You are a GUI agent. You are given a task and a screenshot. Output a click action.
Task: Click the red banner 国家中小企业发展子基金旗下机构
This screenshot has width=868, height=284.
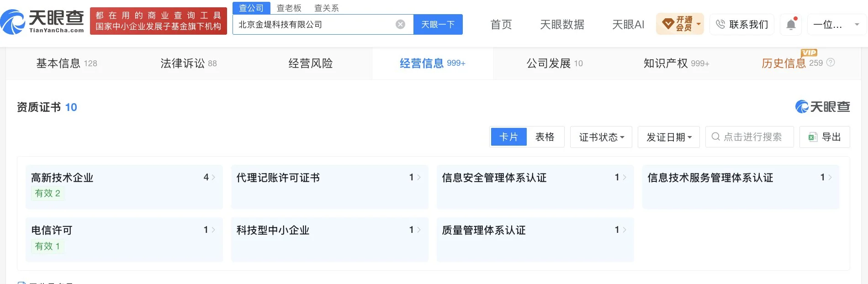[x=159, y=26]
